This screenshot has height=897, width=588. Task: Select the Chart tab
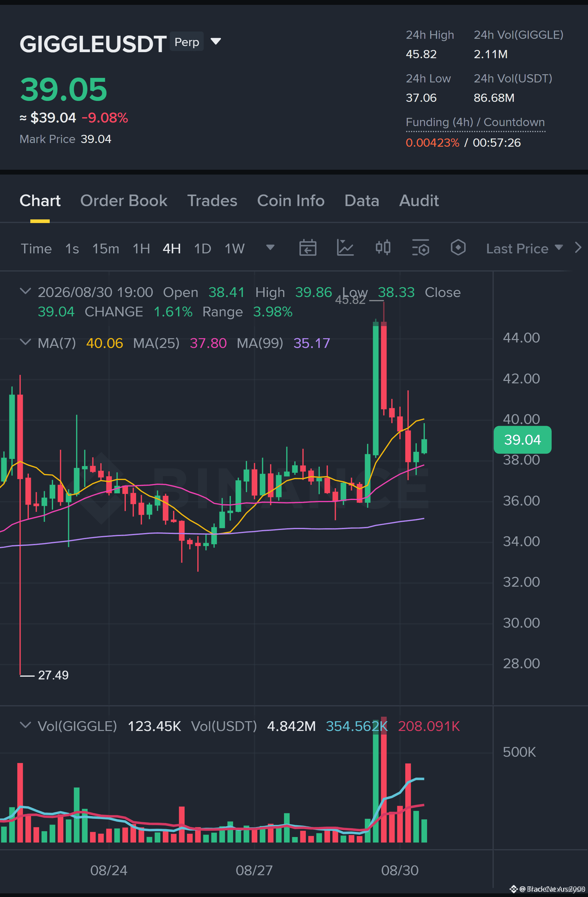click(x=40, y=201)
